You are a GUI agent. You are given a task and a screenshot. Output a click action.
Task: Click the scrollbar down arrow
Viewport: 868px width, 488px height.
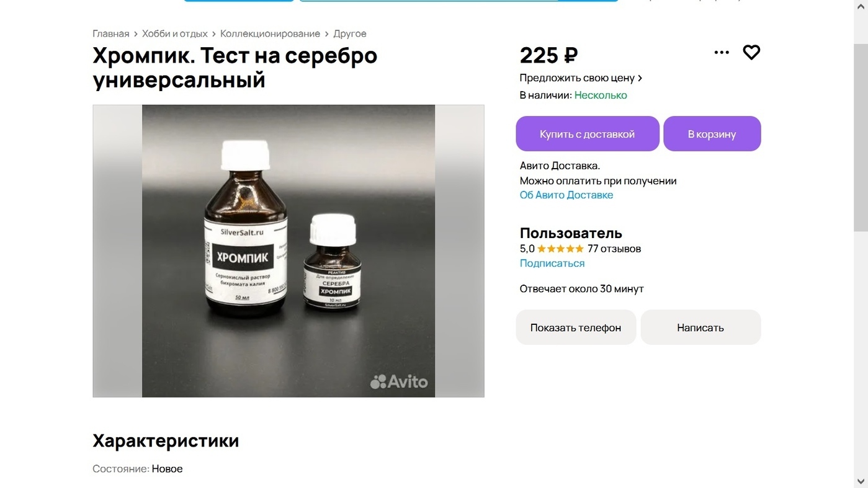[862, 481]
